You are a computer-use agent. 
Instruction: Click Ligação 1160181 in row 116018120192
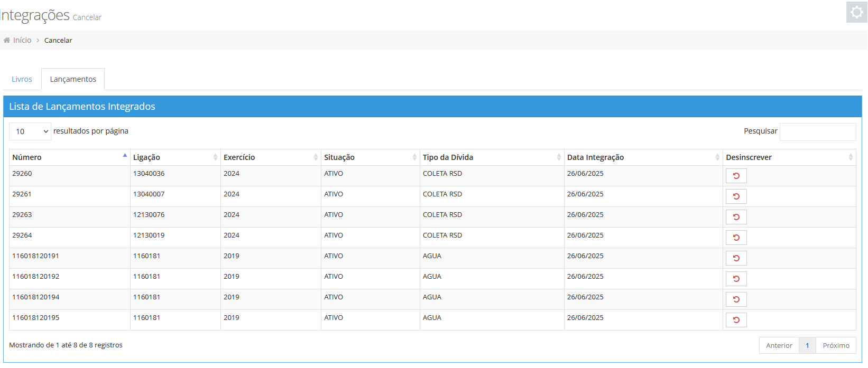(x=146, y=276)
